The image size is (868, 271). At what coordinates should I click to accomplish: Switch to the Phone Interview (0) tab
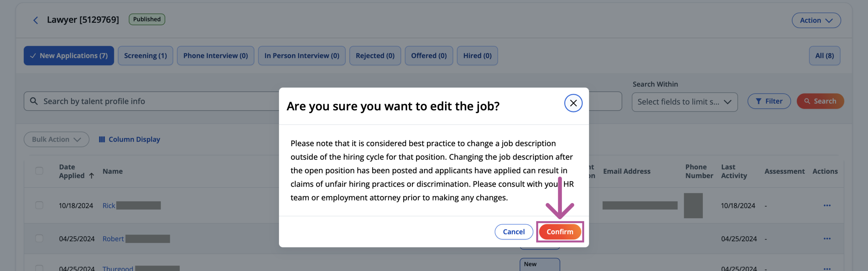[x=216, y=56]
